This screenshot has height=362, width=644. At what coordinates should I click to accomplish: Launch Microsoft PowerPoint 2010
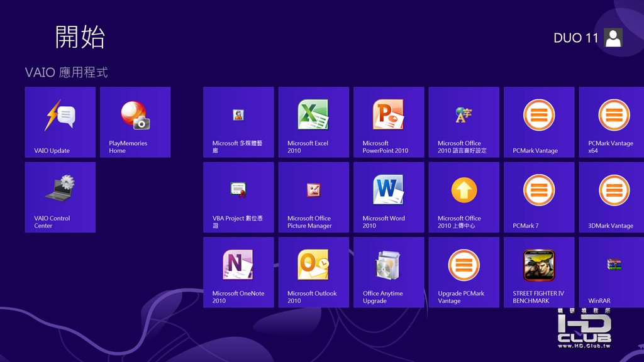(x=389, y=122)
